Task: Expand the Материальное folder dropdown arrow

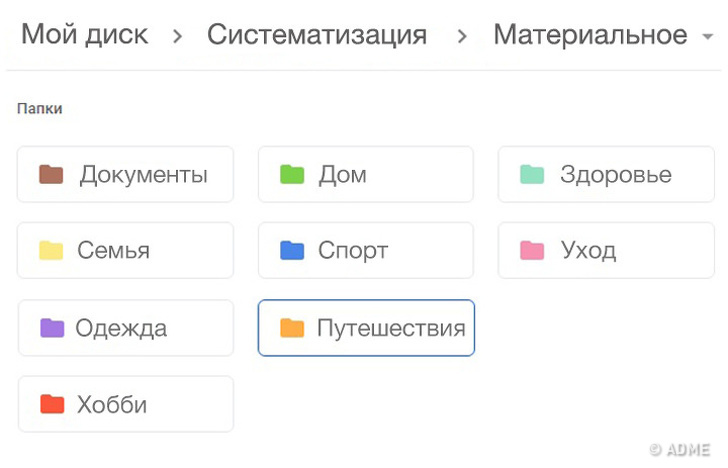Action: pyautogui.click(x=708, y=37)
